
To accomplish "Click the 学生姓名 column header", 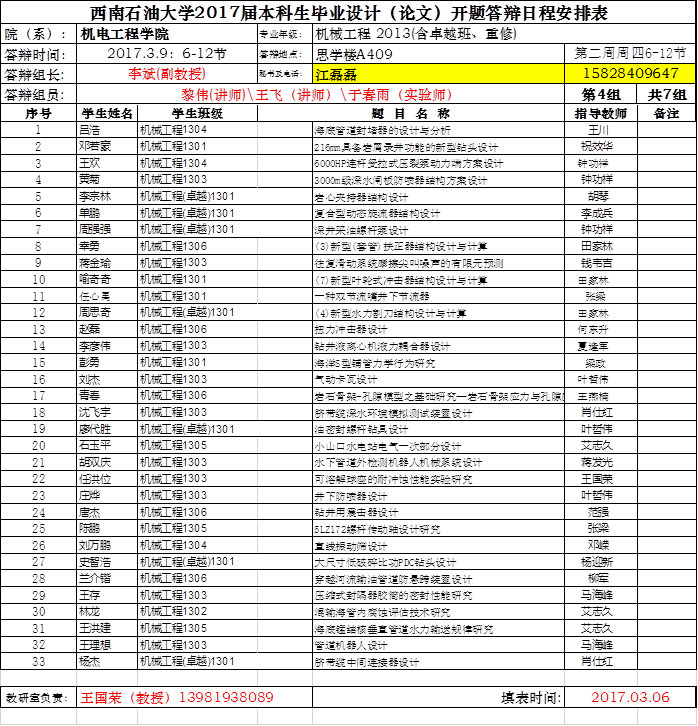I will click(x=106, y=113).
